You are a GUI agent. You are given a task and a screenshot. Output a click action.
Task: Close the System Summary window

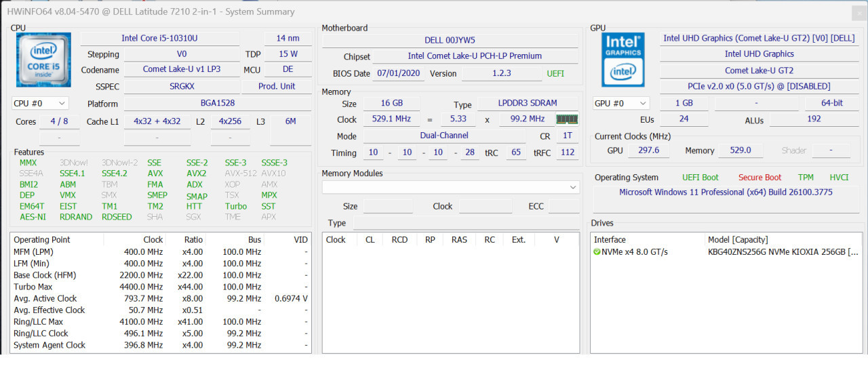(859, 12)
